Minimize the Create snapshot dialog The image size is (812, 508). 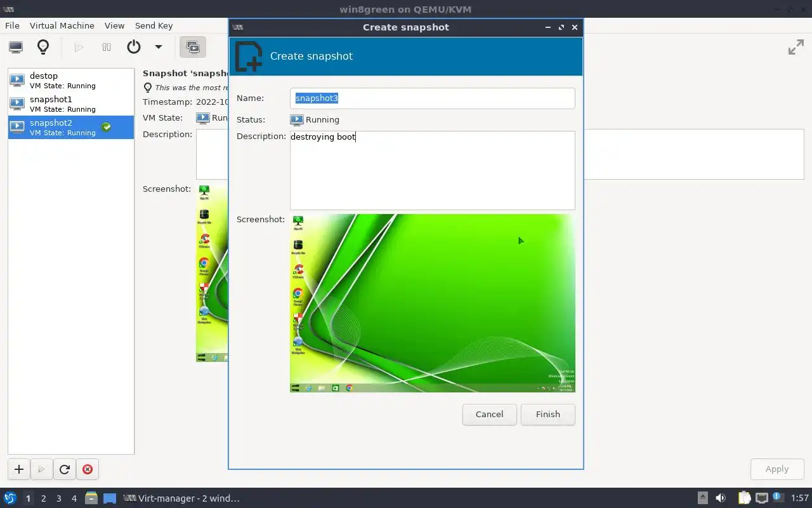pyautogui.click(x=548, y=27)
